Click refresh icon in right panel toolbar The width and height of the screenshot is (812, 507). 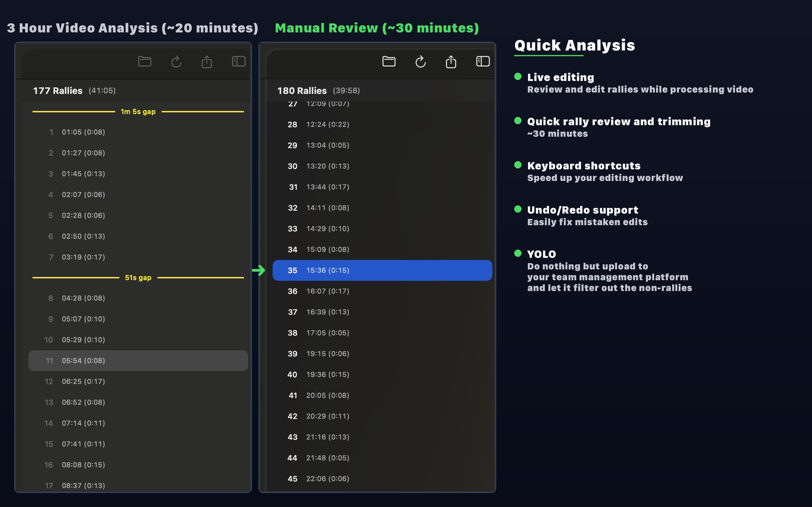(420, 62)
